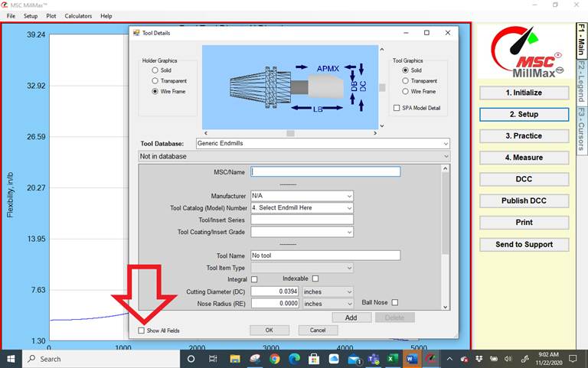Screen dimensions: 588x368
Task: Click the 4. Measure button
Action: [x=524, y=158]
